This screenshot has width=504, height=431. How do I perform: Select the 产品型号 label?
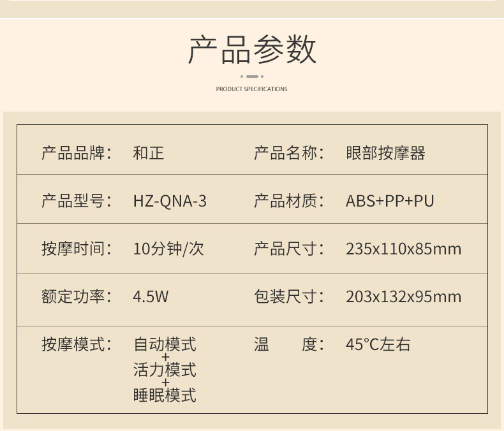77,201
